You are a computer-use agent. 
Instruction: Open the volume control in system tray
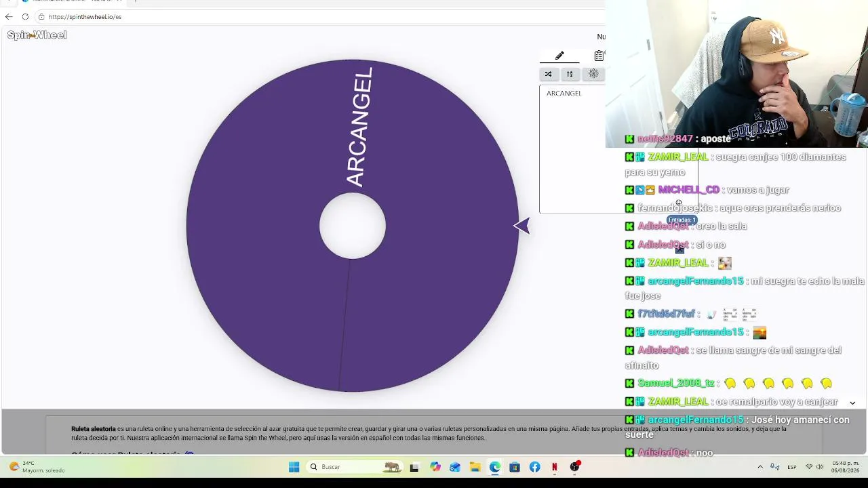820,467
